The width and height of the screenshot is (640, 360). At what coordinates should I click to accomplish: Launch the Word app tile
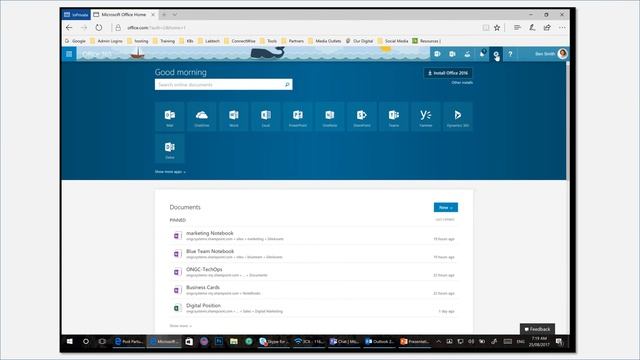point(233,117)
